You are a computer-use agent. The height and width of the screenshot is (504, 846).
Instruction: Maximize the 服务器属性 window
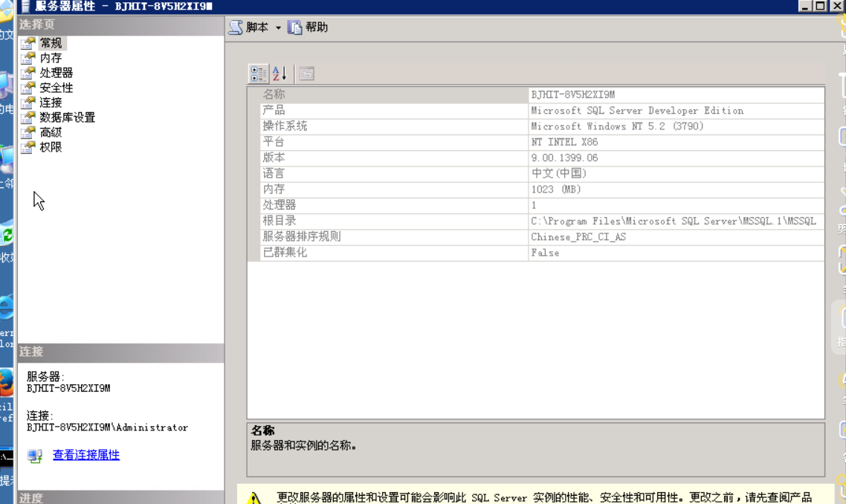click(819, 6)
